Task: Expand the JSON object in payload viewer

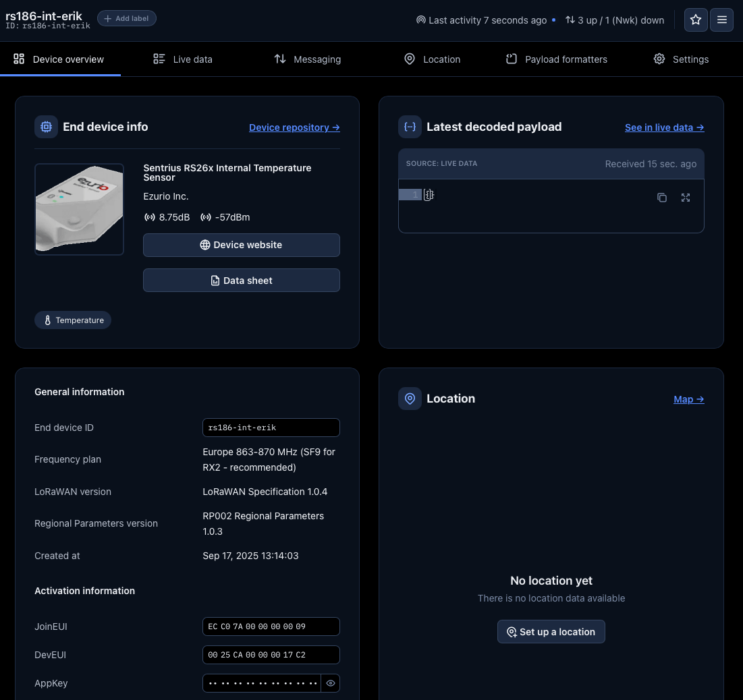Action: tap(429, 195)
